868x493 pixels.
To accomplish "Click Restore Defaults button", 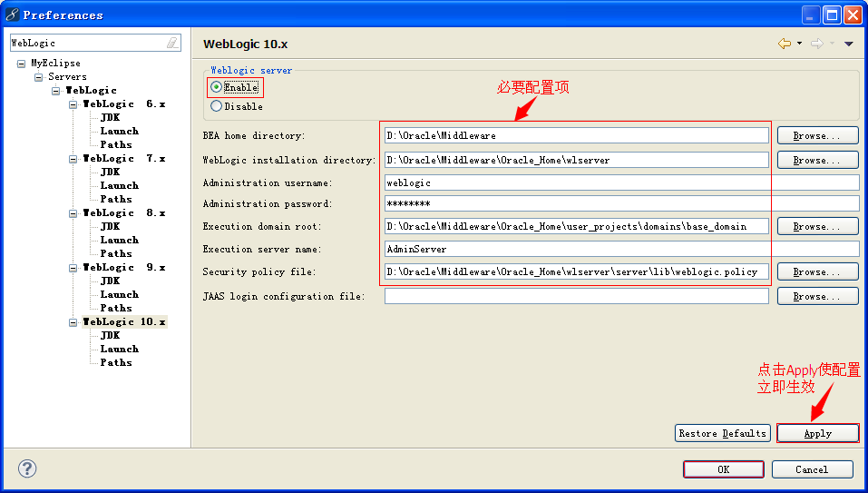I will pyautogui.click(x=722, y=433).
